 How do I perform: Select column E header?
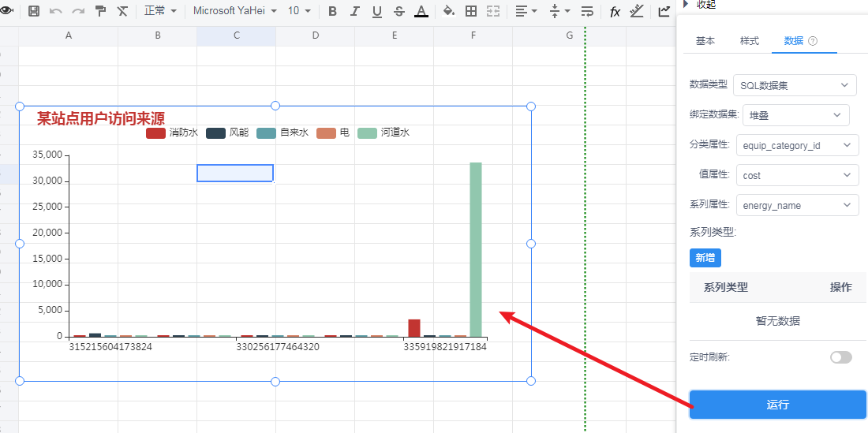pyautogui.click(x=395, y=35)
